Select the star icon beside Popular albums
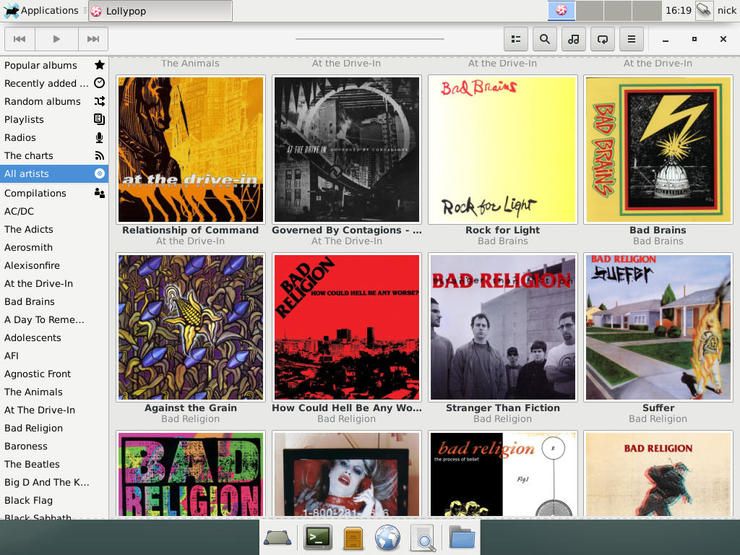The image size is (740, 555). pos(100,65)
